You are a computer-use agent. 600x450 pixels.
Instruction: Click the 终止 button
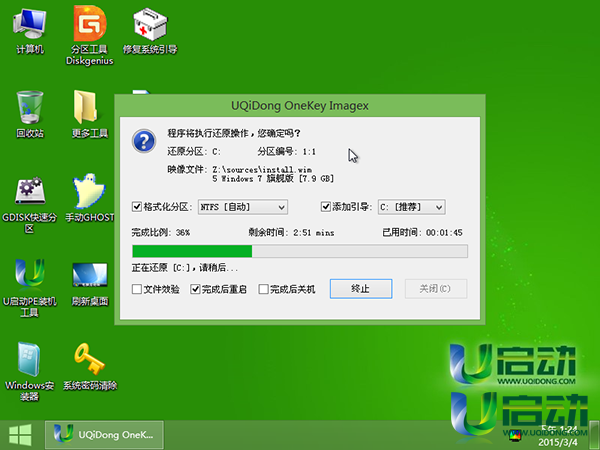[x=361, y=289]
